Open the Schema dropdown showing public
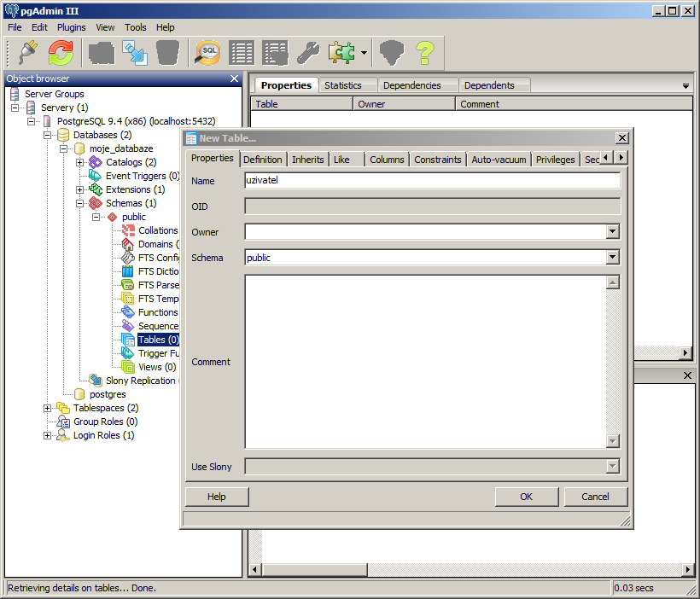 pos(612,258)
